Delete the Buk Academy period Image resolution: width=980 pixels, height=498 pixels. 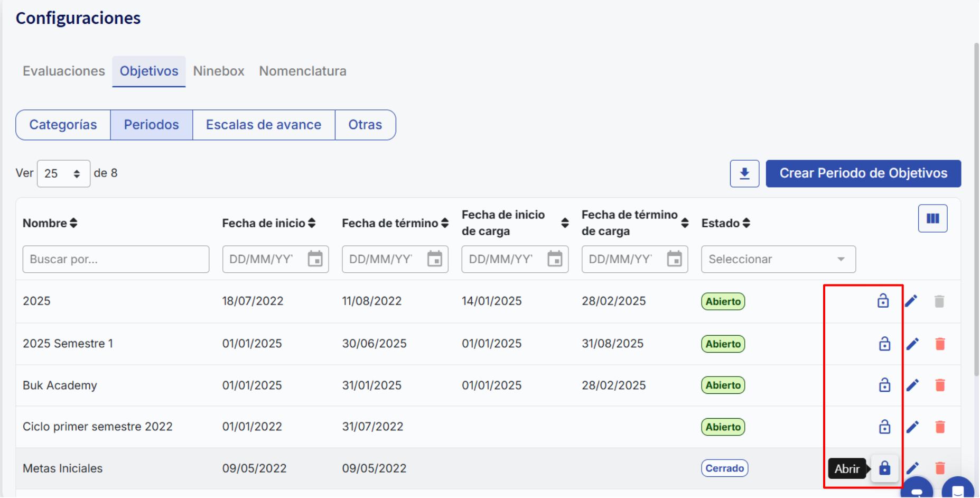(939, 385)
